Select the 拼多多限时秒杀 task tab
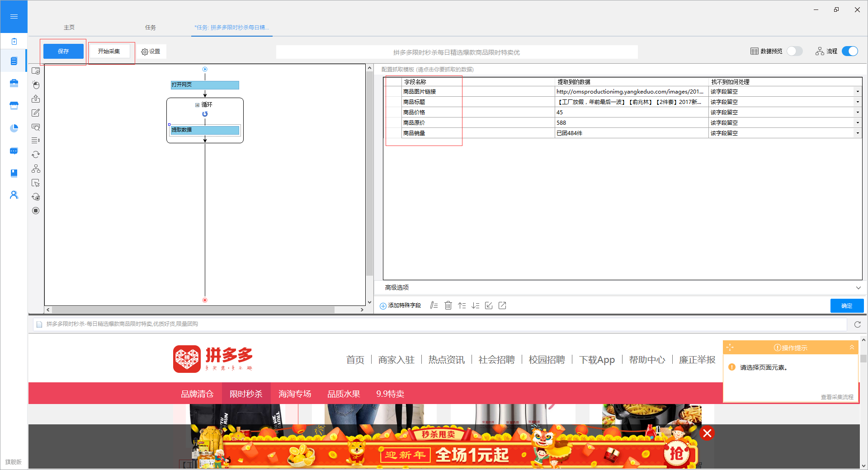868x470 pixels. click(x=231, y=28)
